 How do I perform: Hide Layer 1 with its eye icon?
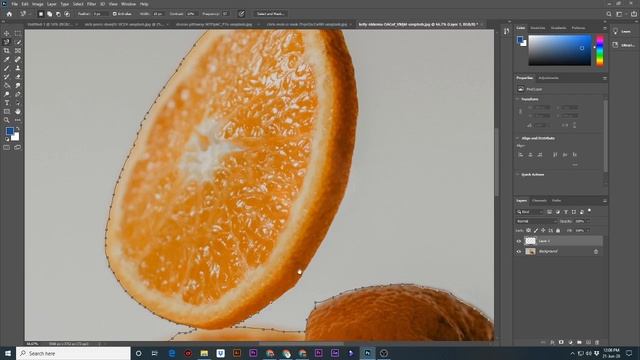click(519, 241)
